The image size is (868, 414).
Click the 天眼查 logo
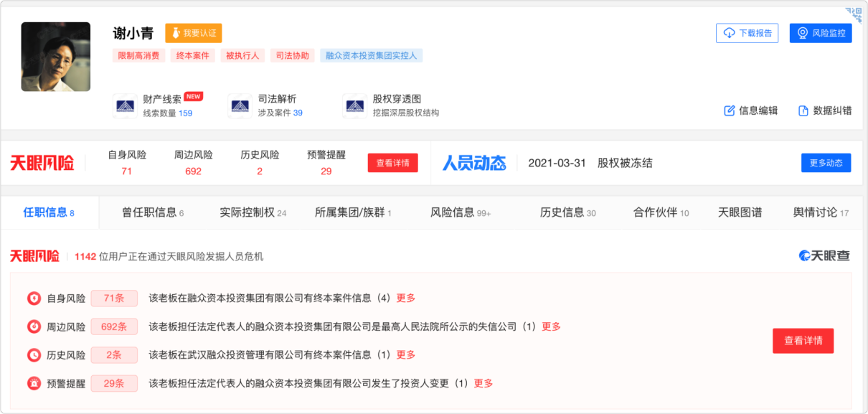click(x=825, y=255)
